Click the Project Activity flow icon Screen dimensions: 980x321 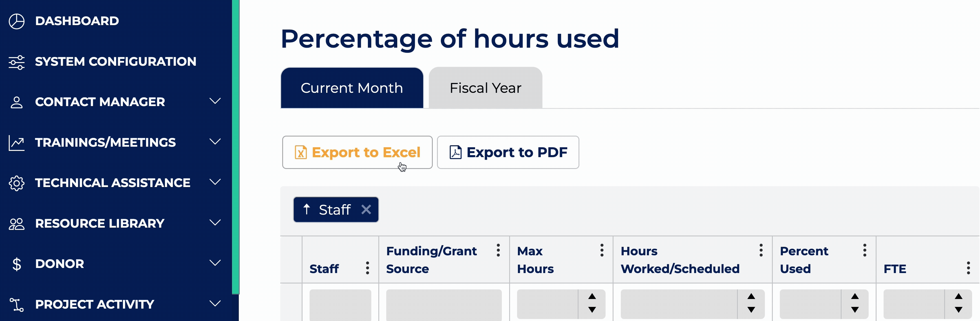click(x=17, y=305)
